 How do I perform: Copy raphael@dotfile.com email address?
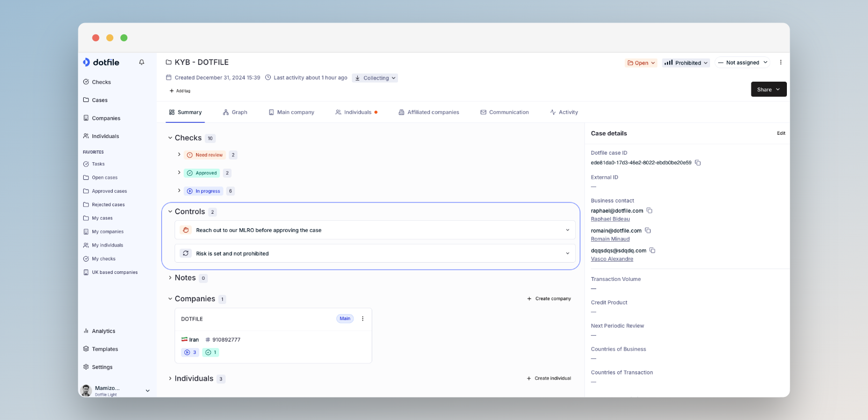point(649,211)
